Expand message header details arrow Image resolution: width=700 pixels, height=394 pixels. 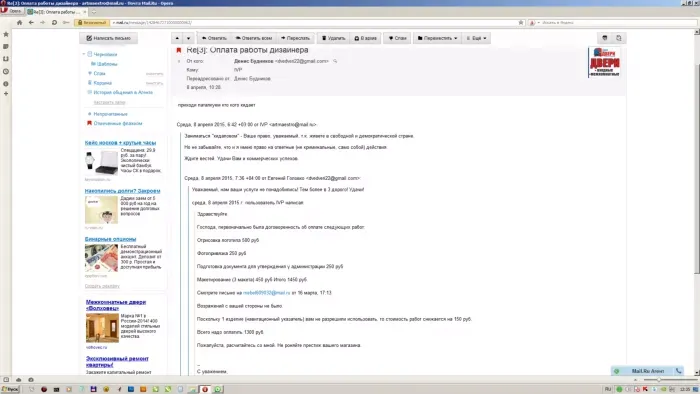pos(179,61)
